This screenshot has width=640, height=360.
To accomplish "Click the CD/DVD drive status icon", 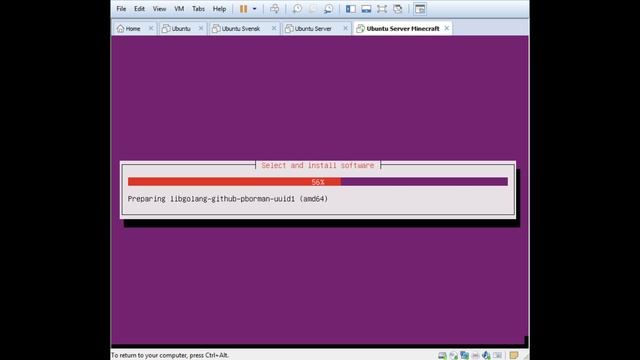I will coord(453,356).
